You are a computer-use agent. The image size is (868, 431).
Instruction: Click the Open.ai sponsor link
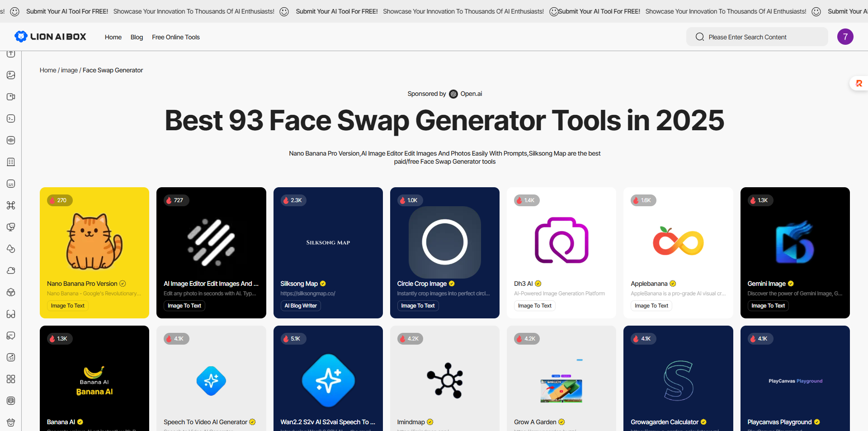point(471,94)
